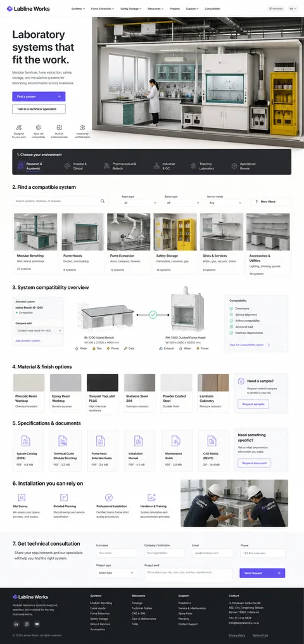Click the 'Find a system' button

pyautogui.click(x=39, y=96)
